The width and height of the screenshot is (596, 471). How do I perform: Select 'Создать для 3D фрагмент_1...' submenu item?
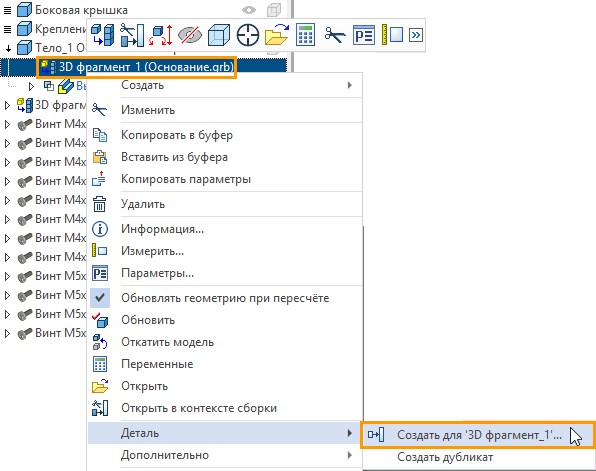tap(478, 435)
